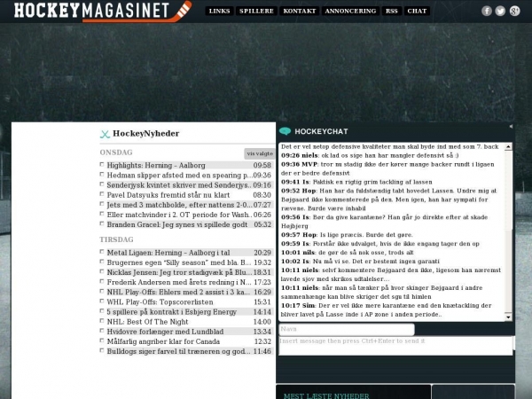The width and height of the screenshot is (532, 399).
Task: Check the Frederik Andersen checkbox
Action: point(102,281)
